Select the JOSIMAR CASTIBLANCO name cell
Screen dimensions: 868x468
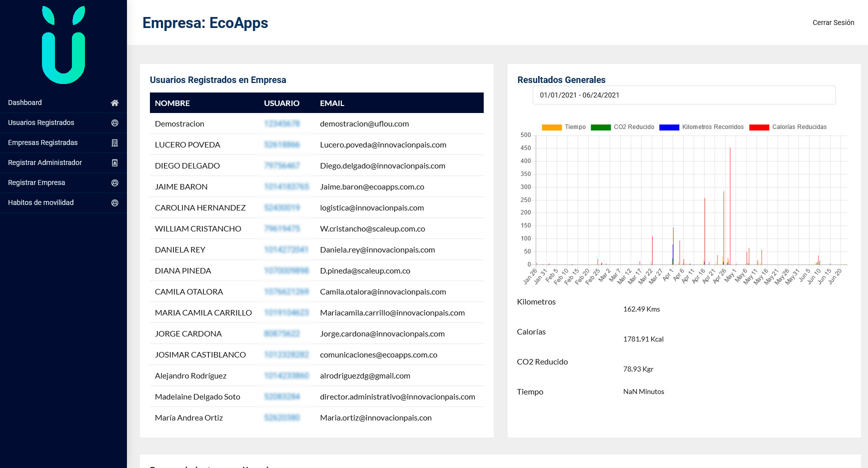pyautogui.click(x=200, y=354)
